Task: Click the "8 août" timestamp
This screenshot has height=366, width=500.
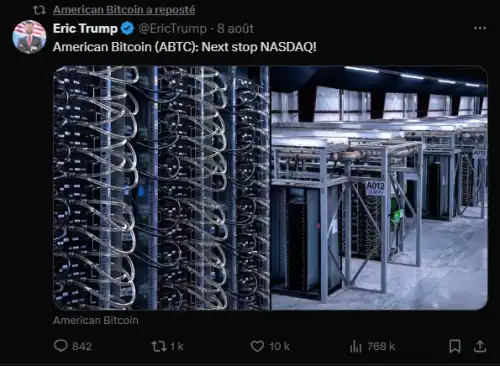Action: pyautogui.click(x=235, y=29)
